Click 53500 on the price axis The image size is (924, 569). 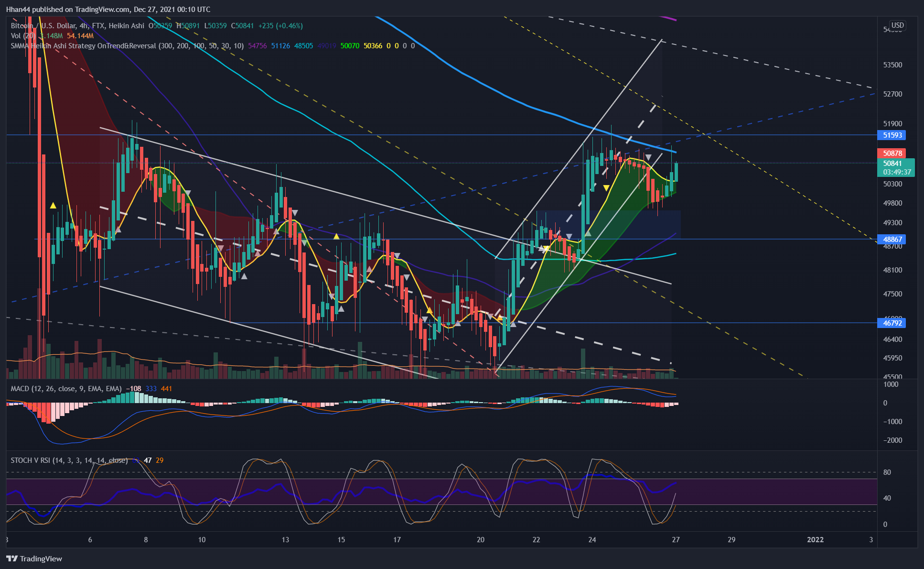(x=892, y=65)
